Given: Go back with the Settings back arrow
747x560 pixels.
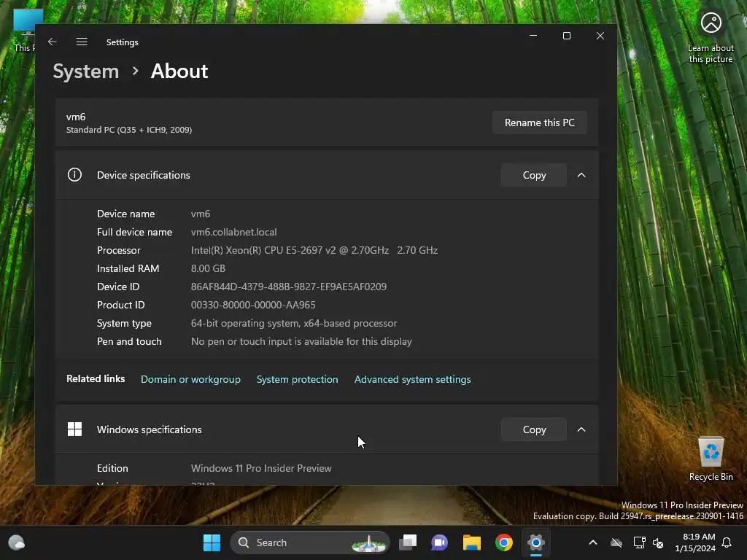Looking at the screenshot, I should coord(53,42).
